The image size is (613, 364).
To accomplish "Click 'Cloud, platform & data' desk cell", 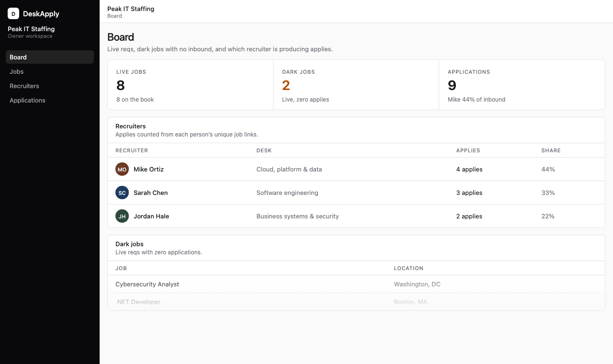I will [x=289, y=169].
